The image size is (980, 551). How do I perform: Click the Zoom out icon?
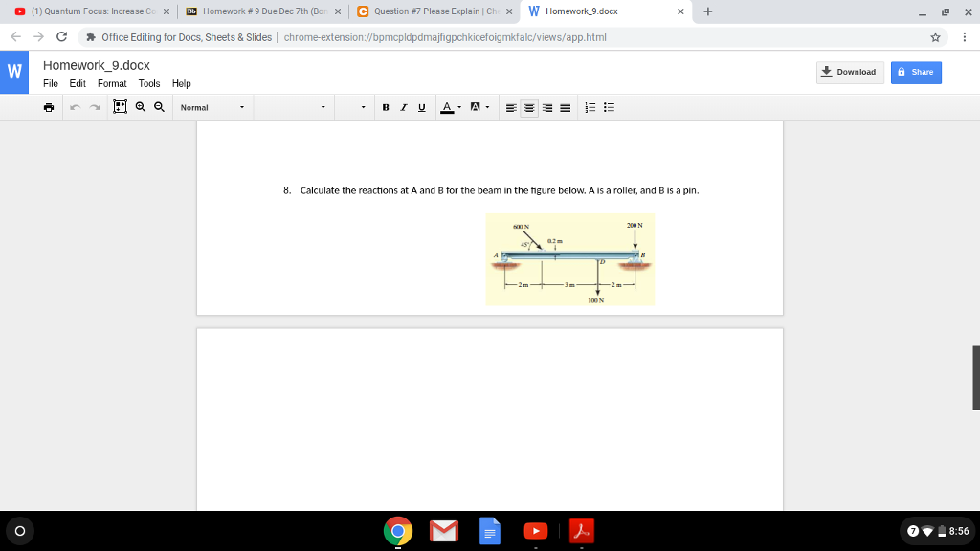tap(158, 106)
